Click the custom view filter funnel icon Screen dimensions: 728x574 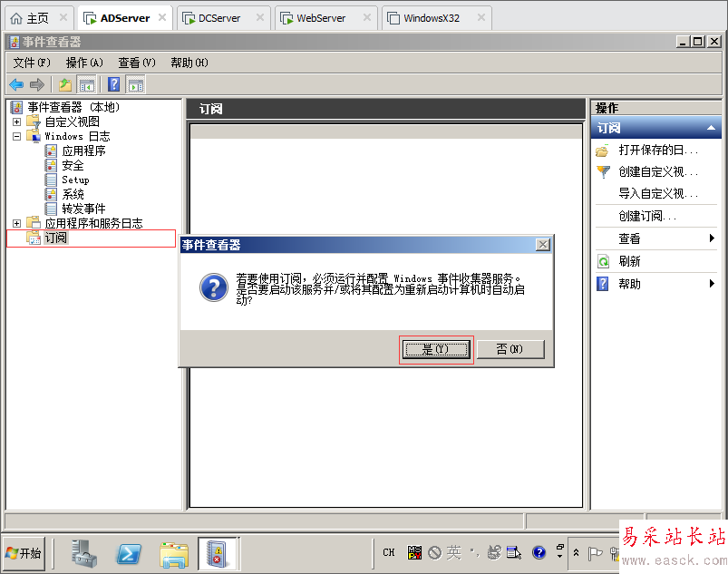point(603,172)
